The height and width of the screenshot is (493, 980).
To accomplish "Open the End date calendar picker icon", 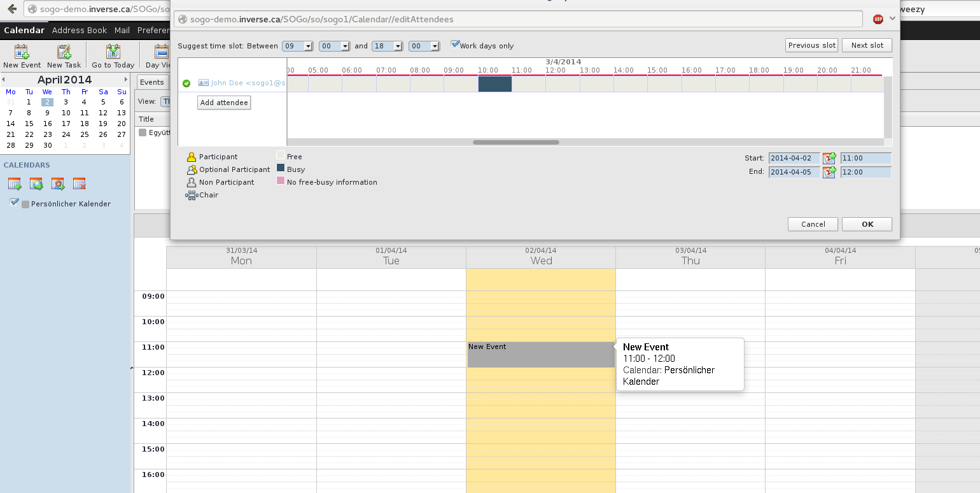I will click(829, 172).
